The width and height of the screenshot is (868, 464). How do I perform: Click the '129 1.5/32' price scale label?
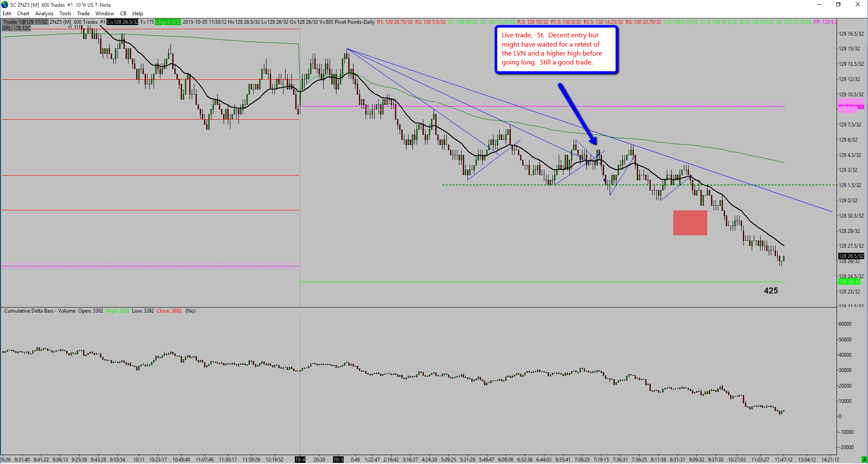click(850, 185)
